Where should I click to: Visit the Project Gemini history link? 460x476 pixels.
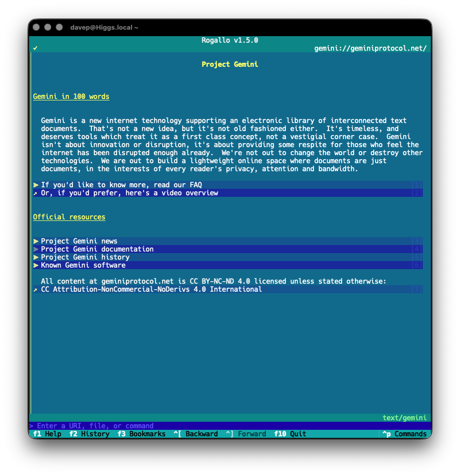[227, 257]
